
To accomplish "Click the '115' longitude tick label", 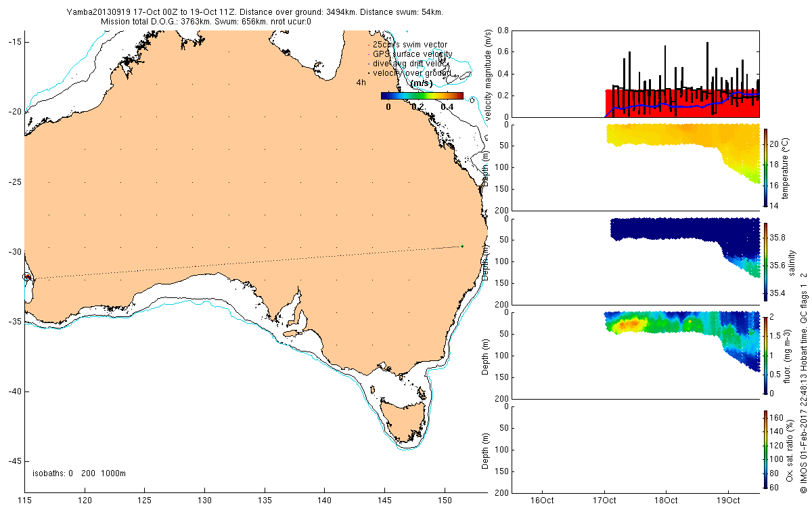I will 25,501.
